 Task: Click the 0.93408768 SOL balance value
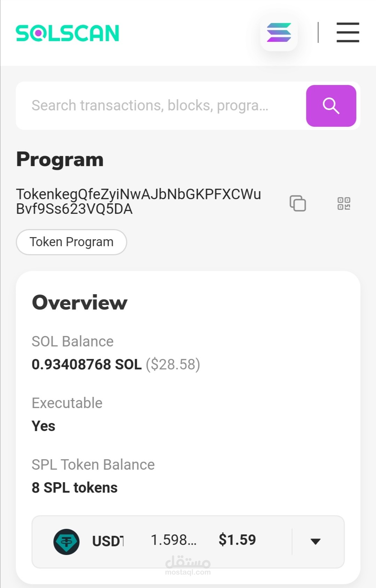pos(87,364)
